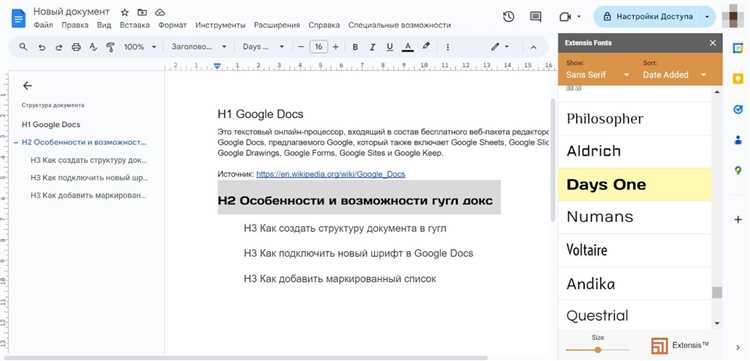Screen dimensions: 750x361
Task: Open the Инструменты menu
Action: [x=221, y=25]
